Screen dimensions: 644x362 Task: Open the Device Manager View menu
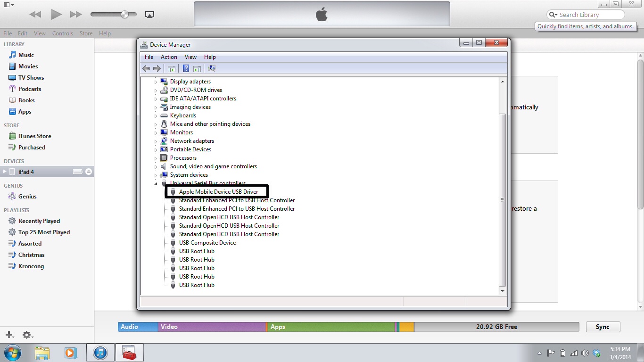click(x=190, y=57)
